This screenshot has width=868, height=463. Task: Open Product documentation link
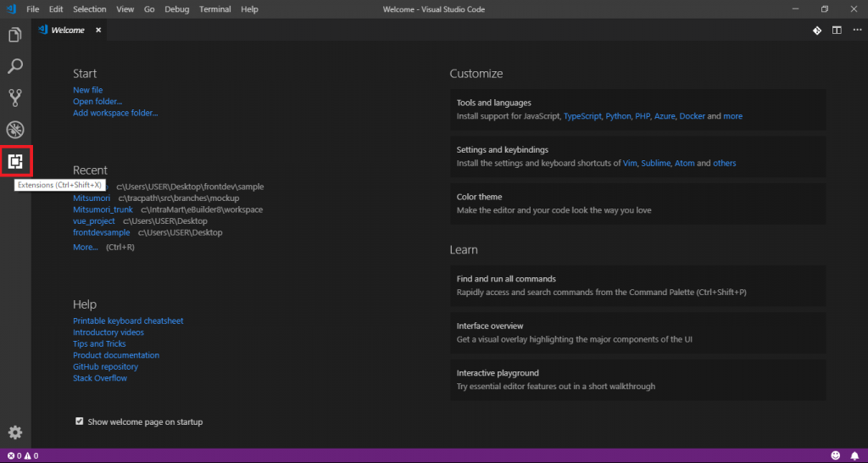pyautogui.click(x=116, y=355)
